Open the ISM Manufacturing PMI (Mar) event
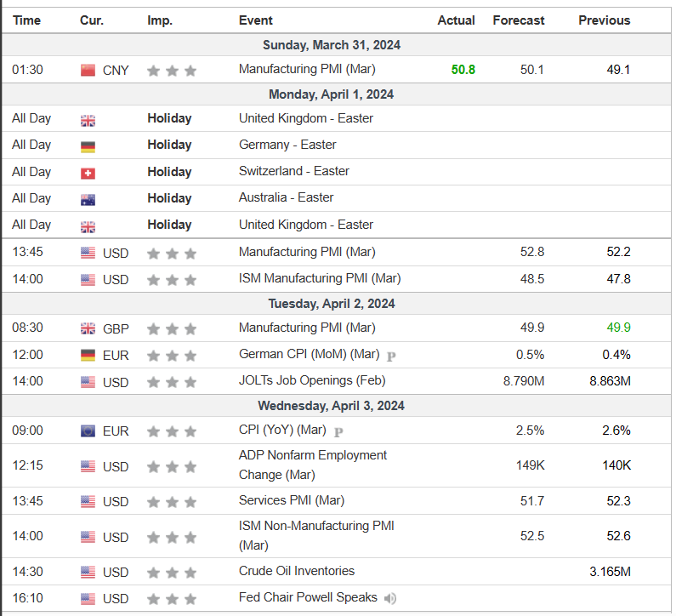The height and width of the screenshot is (616, 676). (x=320, y=278)
